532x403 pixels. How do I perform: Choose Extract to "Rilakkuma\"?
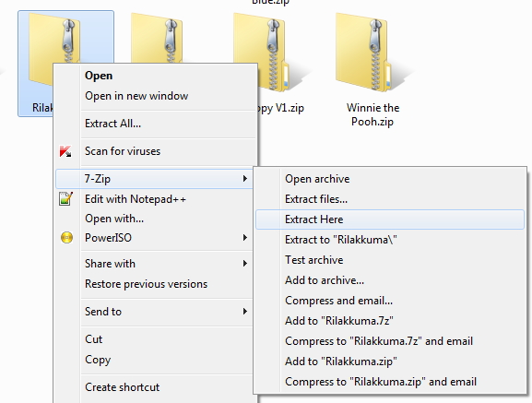pos(390,240)
